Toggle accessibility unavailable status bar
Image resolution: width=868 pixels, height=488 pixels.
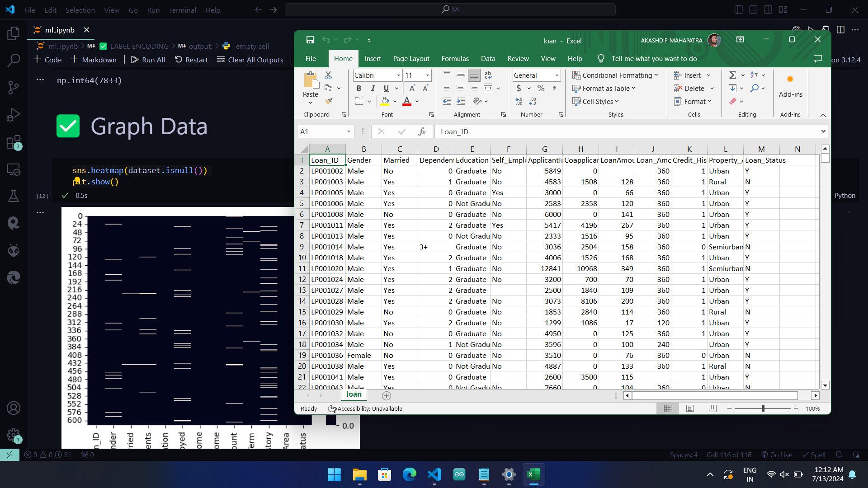[365, 409]
